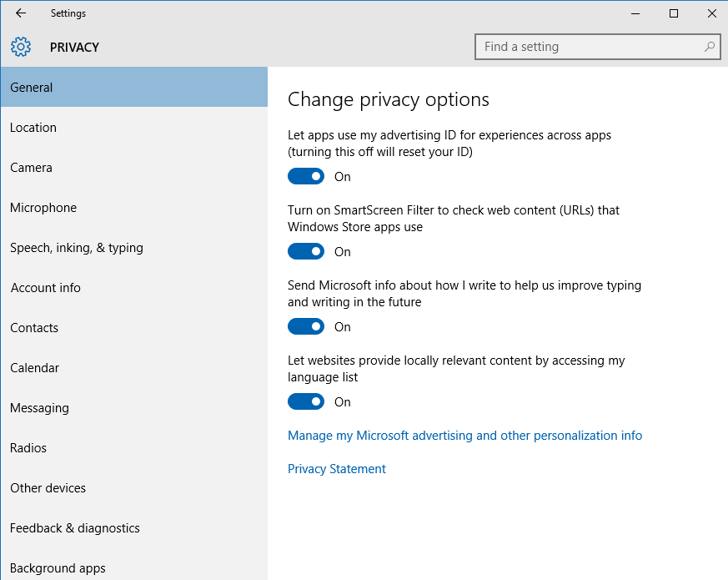Open Speech, inking, & typing section
Screen dimensions: 728x580
click(134, 248)
